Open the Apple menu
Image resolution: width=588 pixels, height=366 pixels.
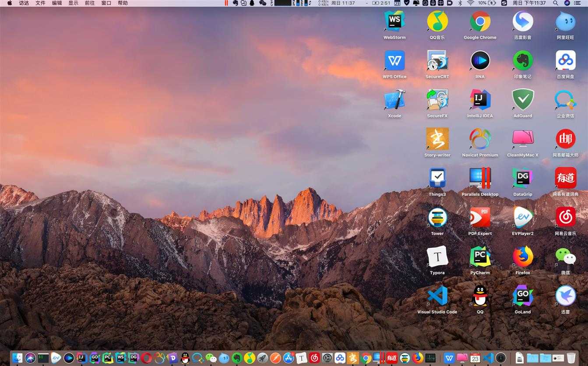tap(10, 3)
